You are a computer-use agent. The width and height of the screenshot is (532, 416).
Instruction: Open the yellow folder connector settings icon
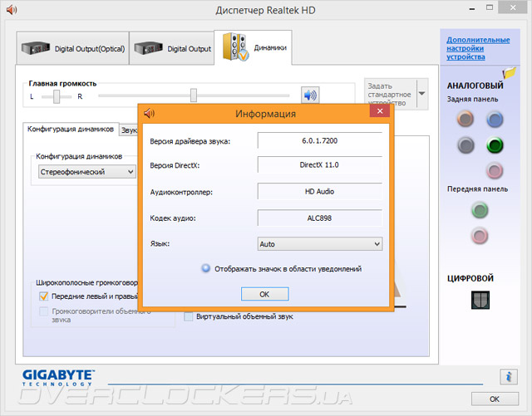[509, 72]
